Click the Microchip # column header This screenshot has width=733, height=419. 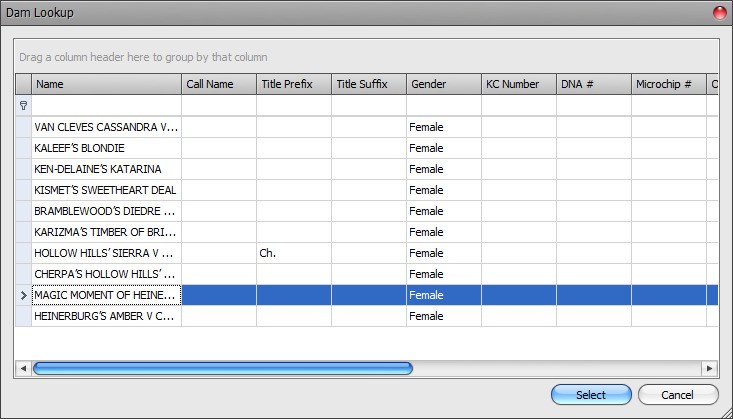coord(669,84)
